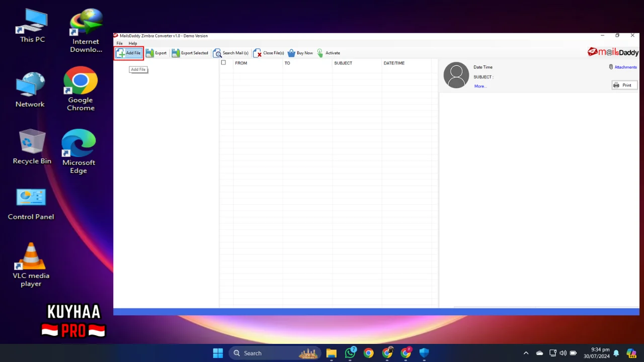Open Search Mail(s) tool

(231, 53)
